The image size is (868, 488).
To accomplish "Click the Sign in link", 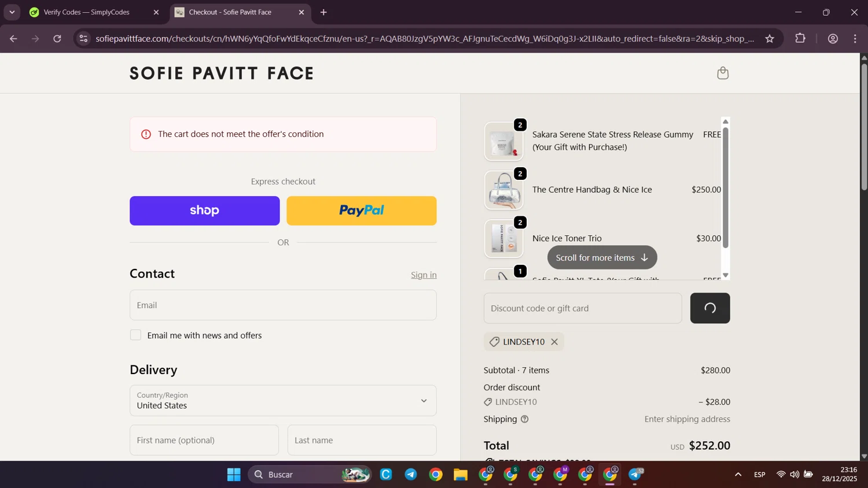I will click(424, 275).
